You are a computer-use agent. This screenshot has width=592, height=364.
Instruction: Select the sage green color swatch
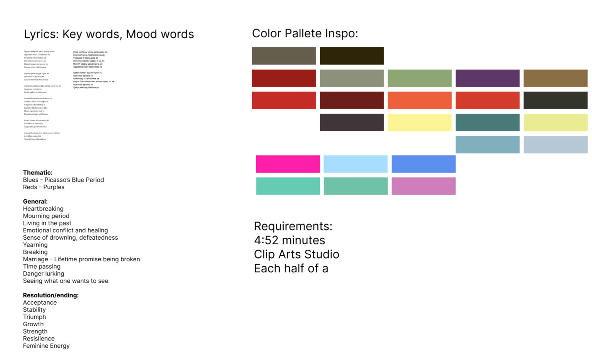coord(419,78)
